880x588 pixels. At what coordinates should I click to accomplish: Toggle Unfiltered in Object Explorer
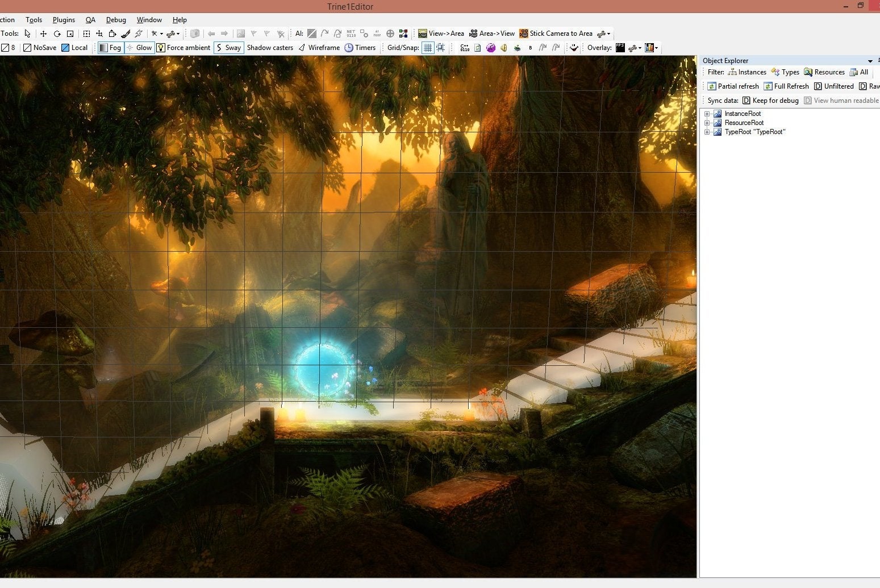834,86
